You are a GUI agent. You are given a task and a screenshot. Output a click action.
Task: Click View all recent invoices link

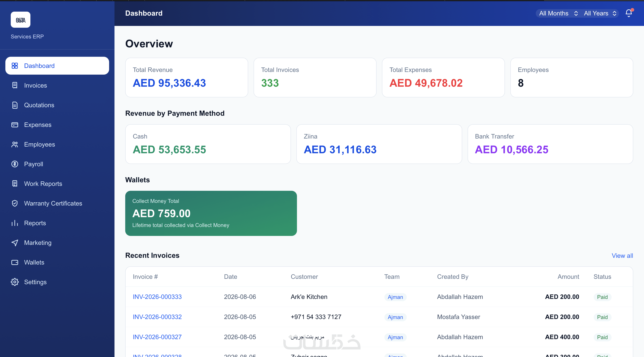pos(622,256)
